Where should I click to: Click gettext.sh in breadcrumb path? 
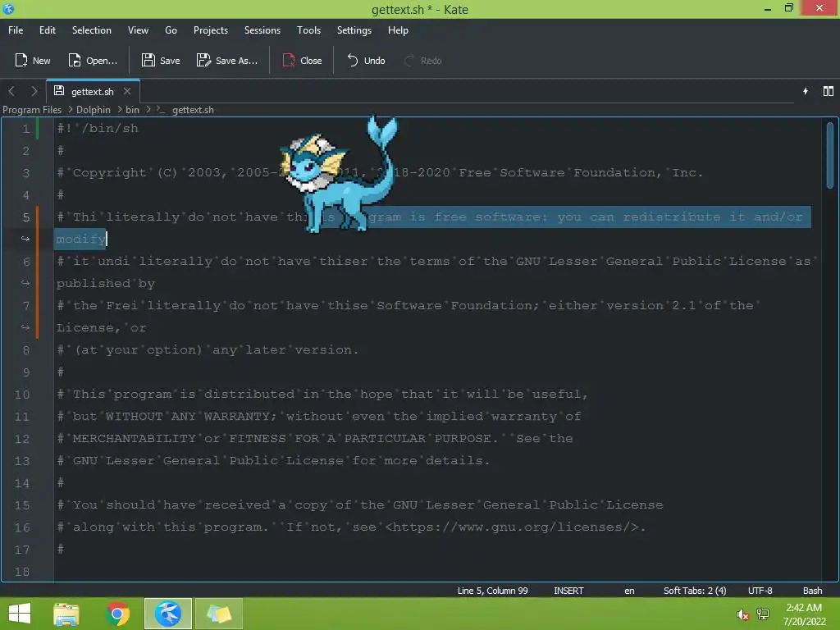[193, 109]
